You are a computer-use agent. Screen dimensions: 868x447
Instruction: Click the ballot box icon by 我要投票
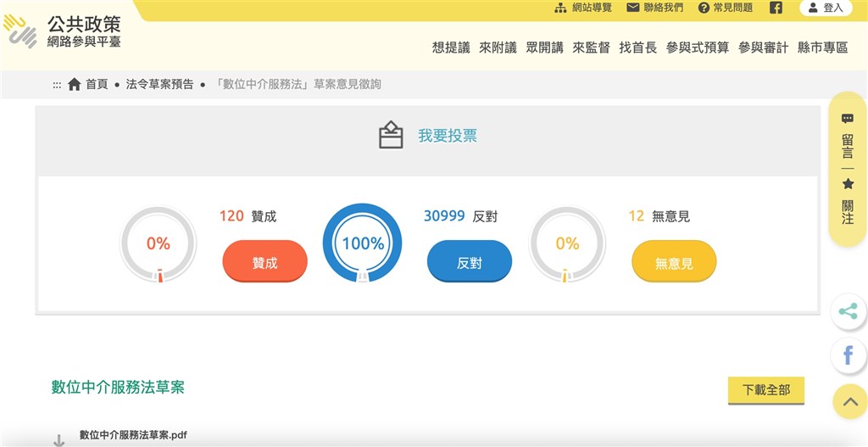click(391, 135)
